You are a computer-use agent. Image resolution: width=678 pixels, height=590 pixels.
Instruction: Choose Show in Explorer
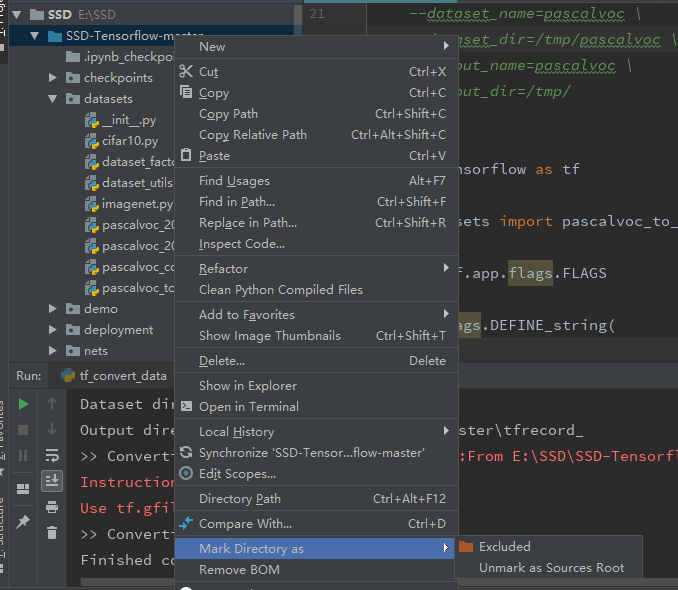point(316,385)
